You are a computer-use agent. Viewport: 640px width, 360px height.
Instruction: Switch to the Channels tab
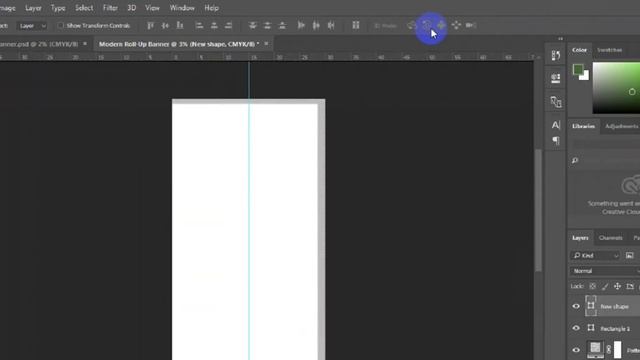(611, 238)
